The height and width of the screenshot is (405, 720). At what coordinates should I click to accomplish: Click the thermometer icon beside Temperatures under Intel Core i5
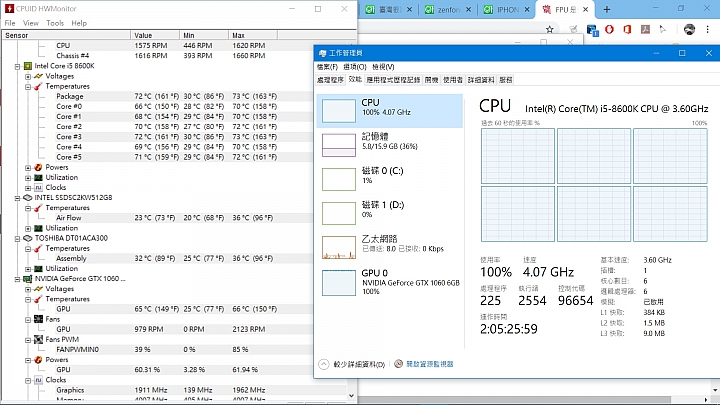click(x=39, y=86)
